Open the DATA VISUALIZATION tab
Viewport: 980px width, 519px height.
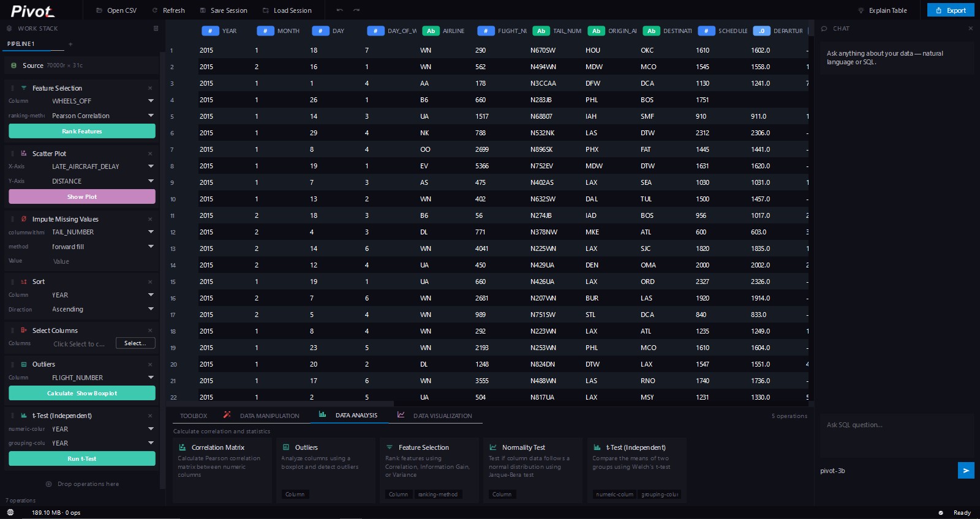[435, 416]
